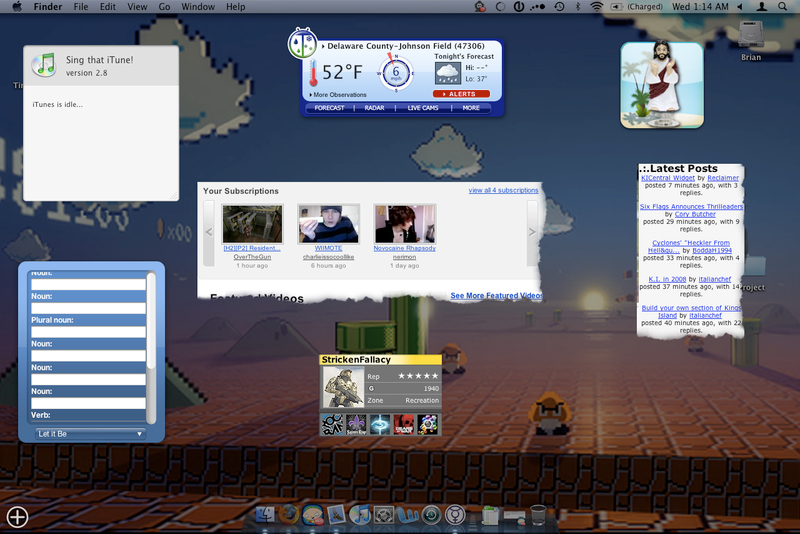Click the StrickenFallacy Master Chief avatar
800x534 pixels.
pyautogui.click(x=343, y=387)
